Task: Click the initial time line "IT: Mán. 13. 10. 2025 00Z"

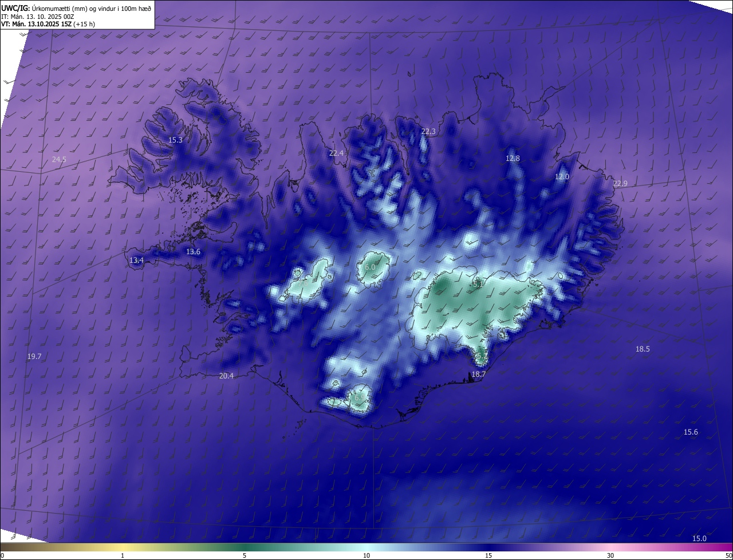Action: pos(38,17)
